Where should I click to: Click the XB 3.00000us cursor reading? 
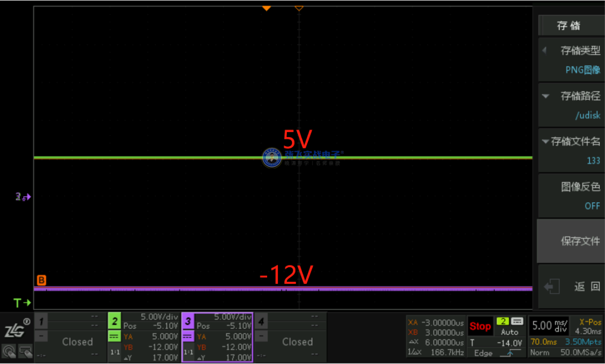[436, 333]
